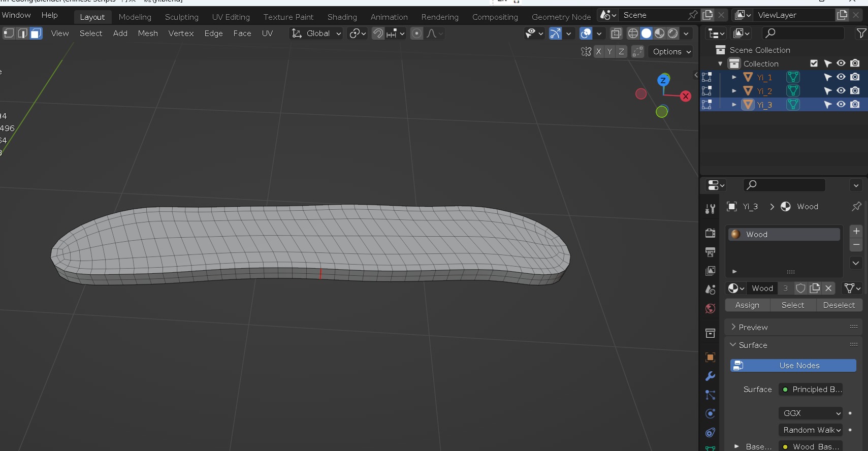Open the viewport shading options dropdown
868x451 pixels.
tap(686, 34)
